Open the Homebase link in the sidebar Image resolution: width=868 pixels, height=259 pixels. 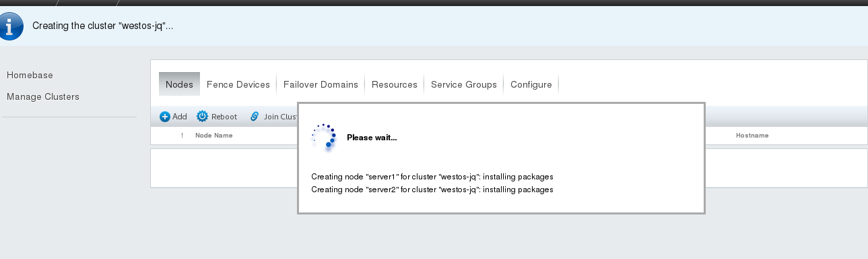pyautogui.click(x=30, y=75)
